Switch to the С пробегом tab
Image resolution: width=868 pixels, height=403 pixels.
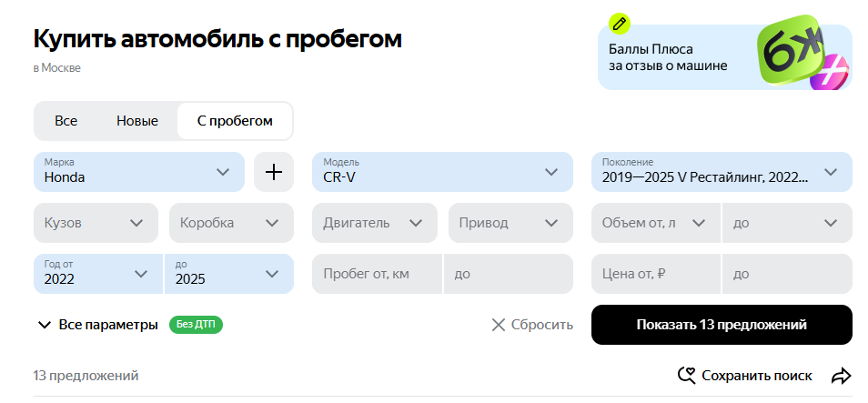click(235, 121)
